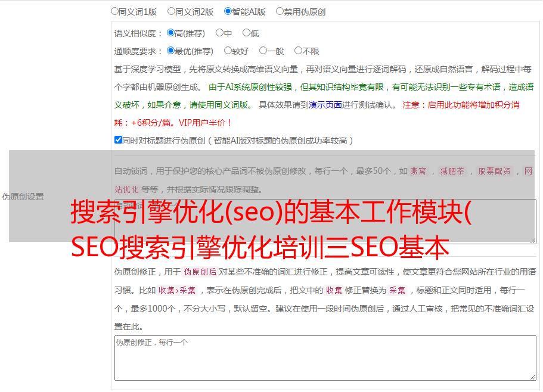Choose the 智能AI版 radio option
The image size is (543, 392).
[x=228, y=11]
